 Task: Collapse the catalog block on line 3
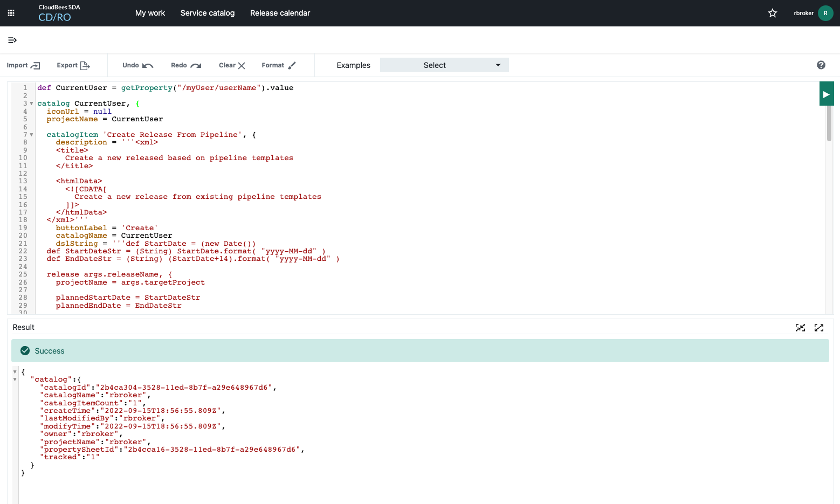[31, 103]
